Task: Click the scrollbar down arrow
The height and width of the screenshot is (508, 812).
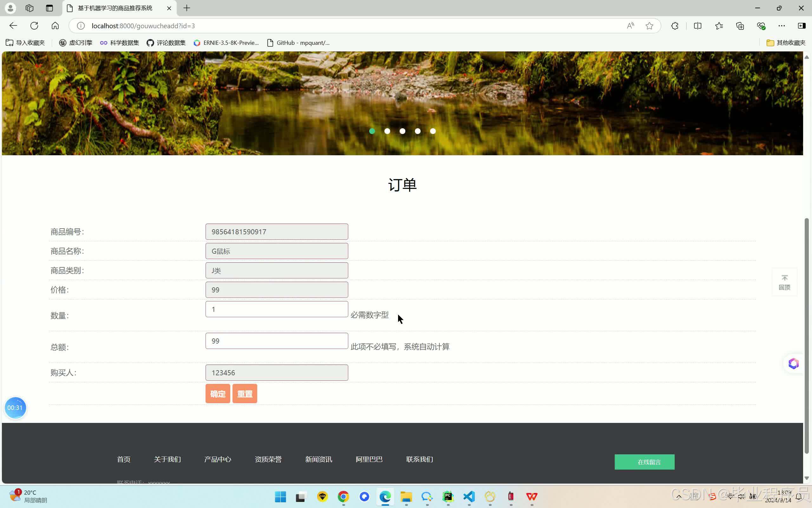Action: 807,478
